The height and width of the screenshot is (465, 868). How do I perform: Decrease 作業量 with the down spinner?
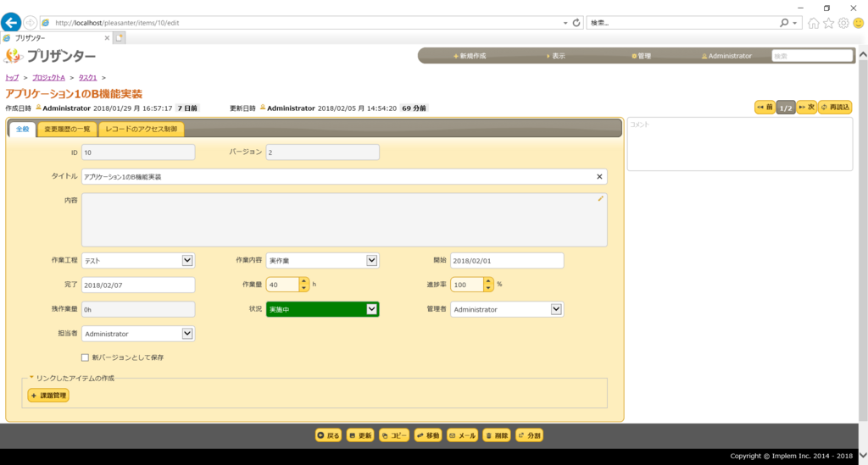(303, 287)
